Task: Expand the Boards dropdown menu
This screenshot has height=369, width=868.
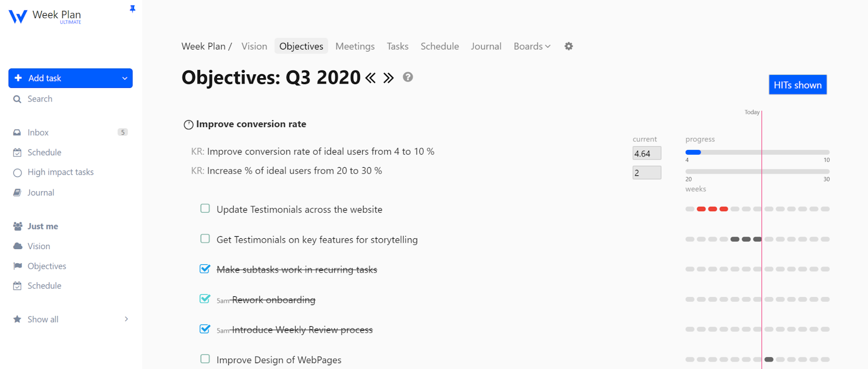Action: (532, 46)
